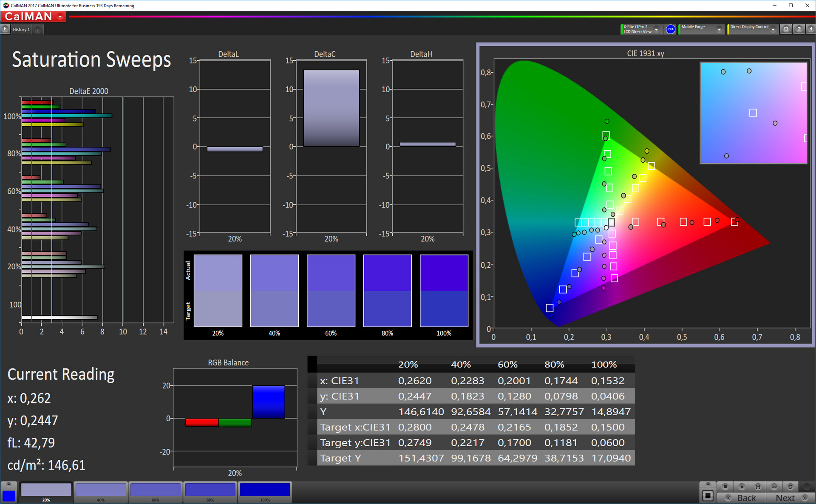816x504 pixels.
Task: Click the 'Target x:CIE31' row label
Action: click(x=355, y=427)
